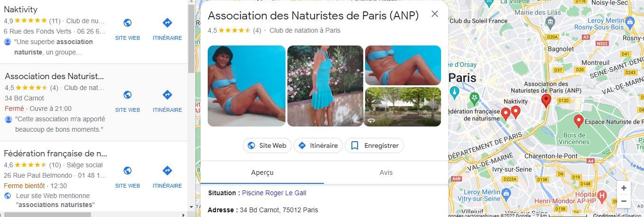The height and width of the screenshot is (217, 644).
Task: Switch to the Avis tab
Action: coord(386,172)
